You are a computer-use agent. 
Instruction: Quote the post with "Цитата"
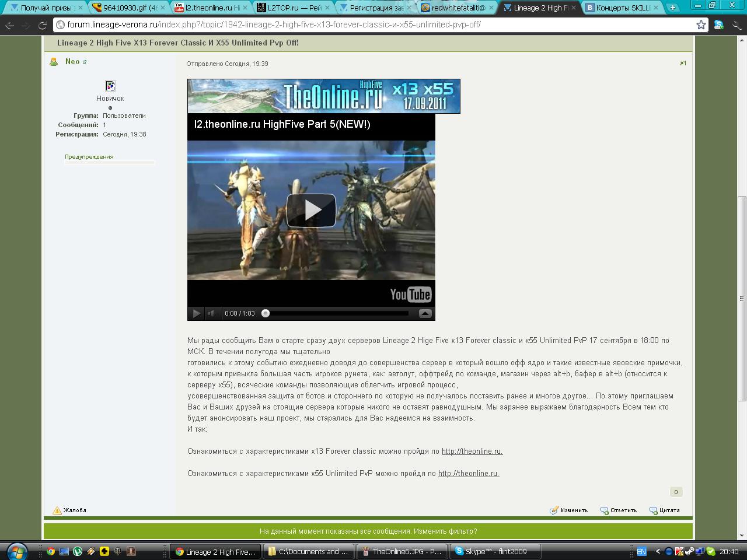tap(665, 510)
